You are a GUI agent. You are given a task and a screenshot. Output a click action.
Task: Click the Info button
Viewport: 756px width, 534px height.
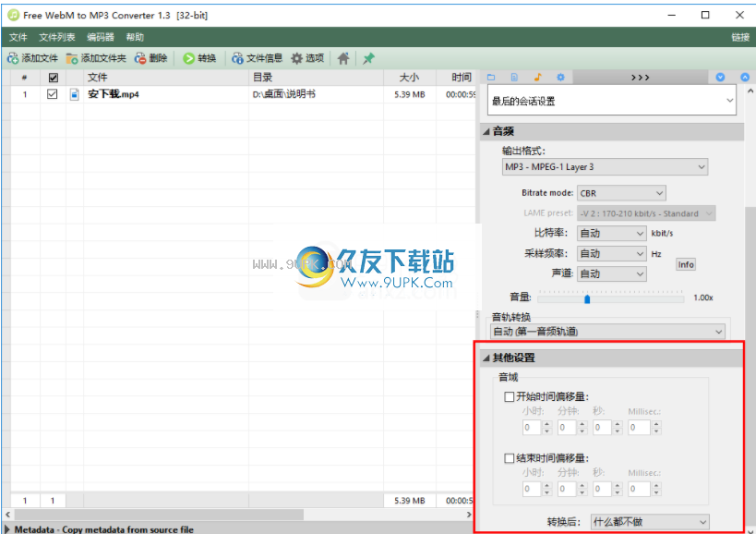[x=686, y=264]
